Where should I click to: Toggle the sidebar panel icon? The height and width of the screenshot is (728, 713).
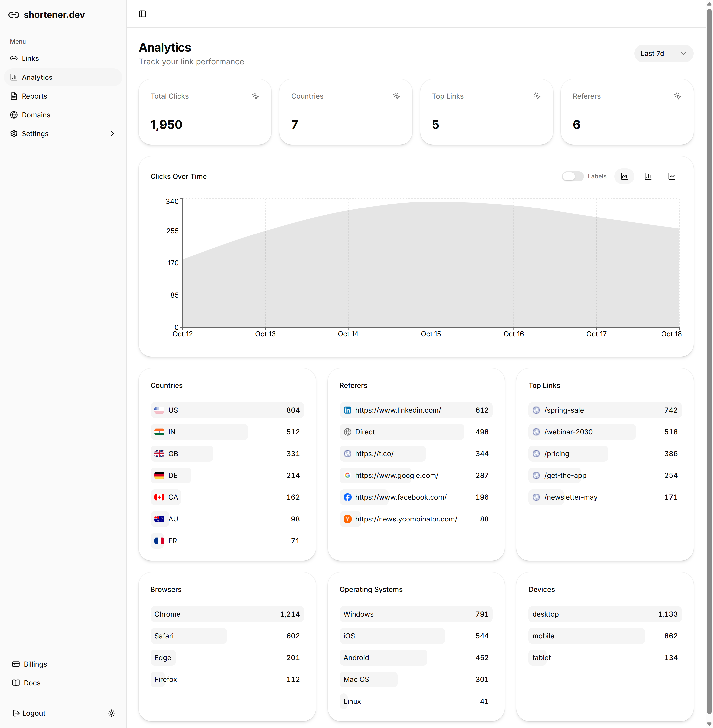tap(143, 14)
